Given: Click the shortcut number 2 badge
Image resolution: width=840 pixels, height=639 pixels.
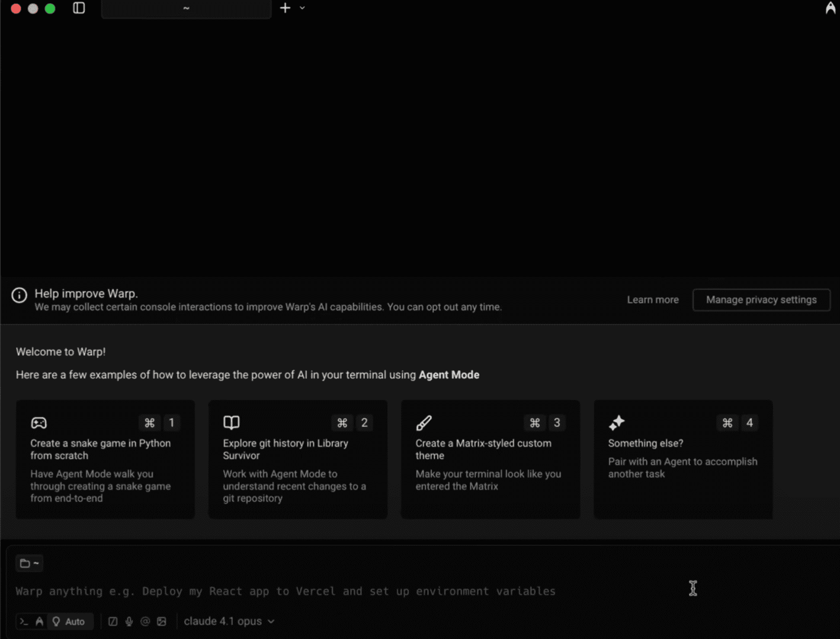Looking at the screenshot, I should pos(364,422).
